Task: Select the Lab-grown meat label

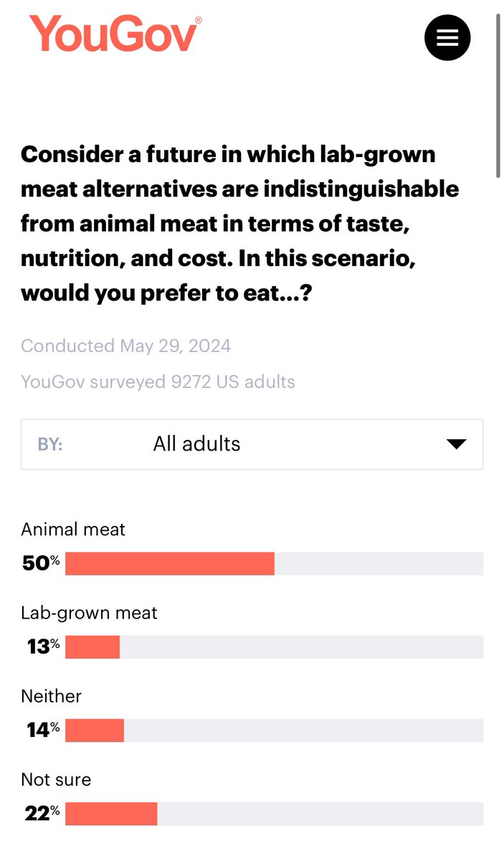Action: (x=89, y=613)
